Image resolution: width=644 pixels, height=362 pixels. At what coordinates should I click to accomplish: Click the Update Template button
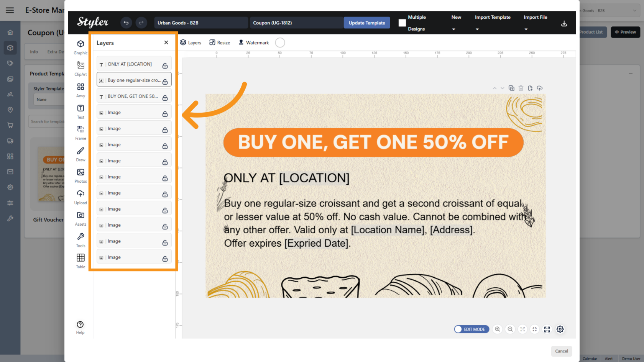367,23
